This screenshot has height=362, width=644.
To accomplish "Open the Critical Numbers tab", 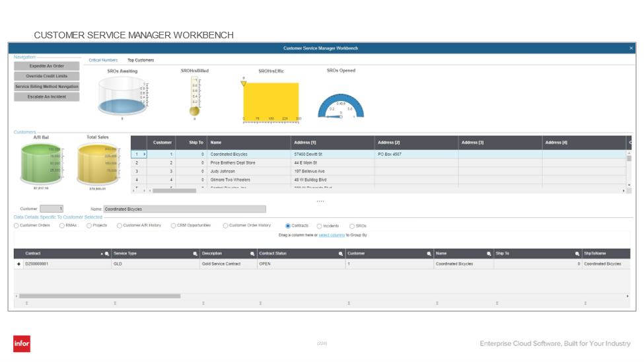I will pyautogui.click(x=103, y=60).
